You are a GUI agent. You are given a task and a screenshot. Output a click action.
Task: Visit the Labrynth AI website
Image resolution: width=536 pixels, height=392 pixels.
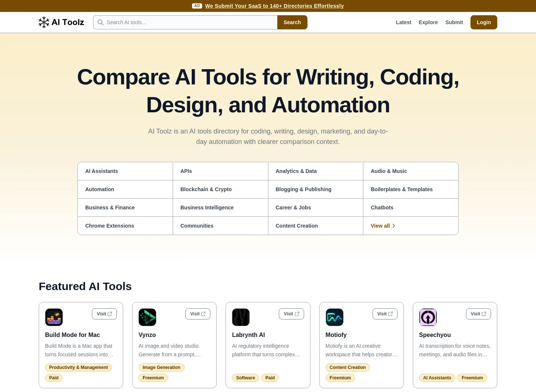tap(291, 314)
